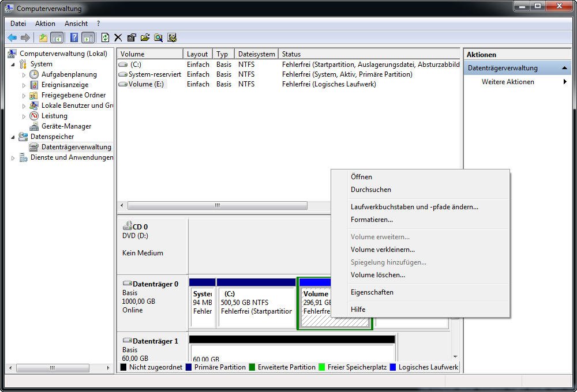Select Computerverwaltung (Lokal) root node
The height and width of the screenshot is (392, 577).
click(x=63, y=53)
